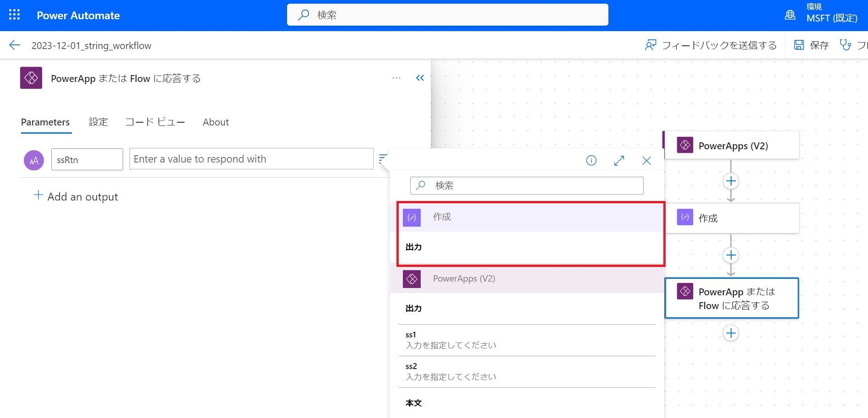The width and height of the screenshot is (868, 418).
Task: Insert the 本文 dynamic value
Action: 413,403
